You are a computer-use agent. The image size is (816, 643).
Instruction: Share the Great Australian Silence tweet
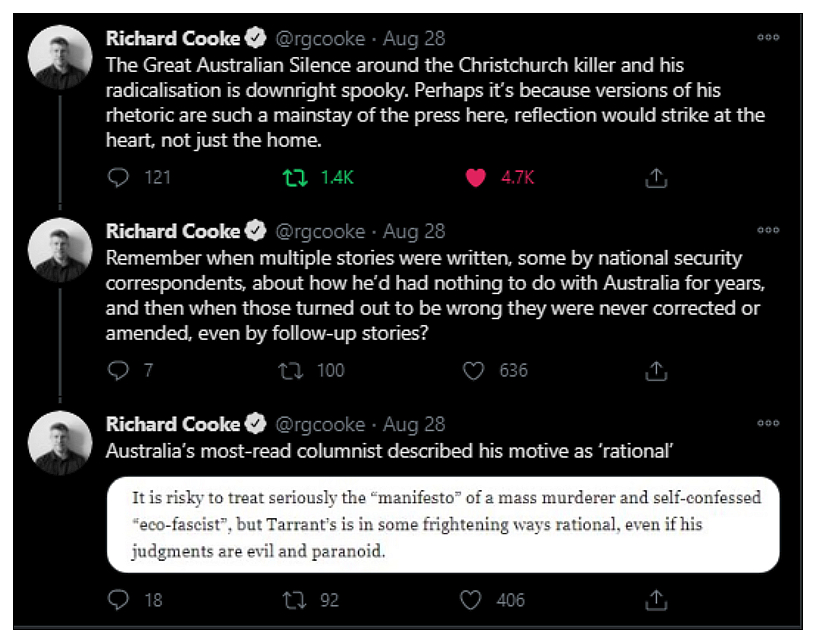pyautogui.click(x=656, y=178)
